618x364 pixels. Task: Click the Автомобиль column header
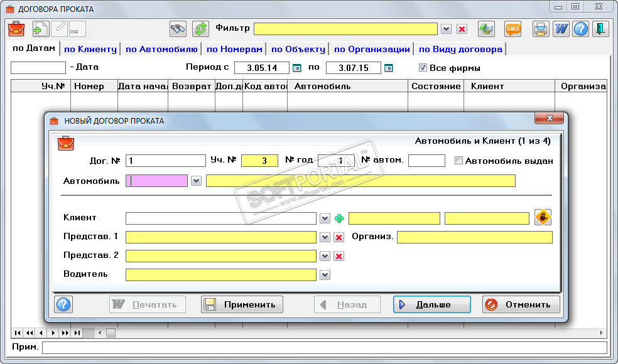348,86
